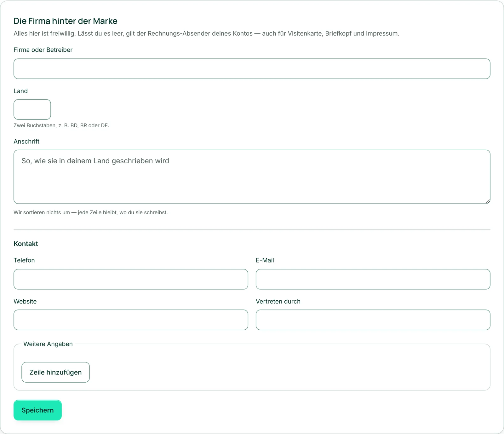This screenshot has height=434, width=504.
Task: Focus the Website input field
Action: tap(131, 320)
